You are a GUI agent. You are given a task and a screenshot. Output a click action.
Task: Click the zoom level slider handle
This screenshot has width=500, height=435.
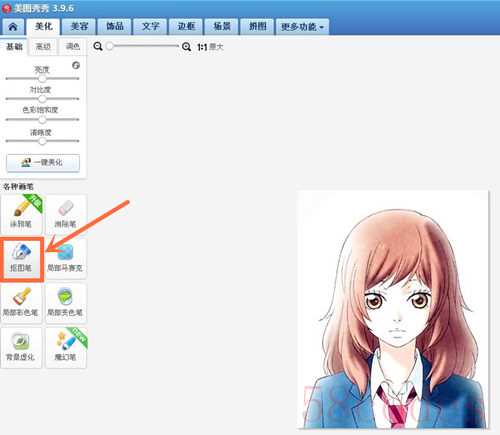[x=109, y=46]
